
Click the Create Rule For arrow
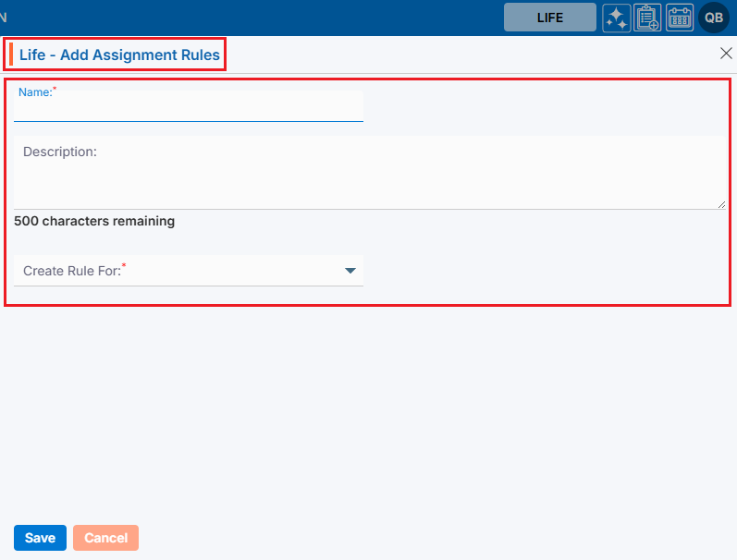[350, 271]
